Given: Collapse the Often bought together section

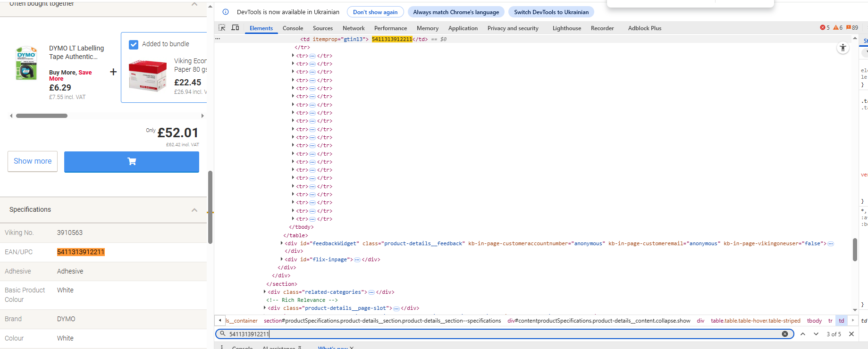Looking at the screenshot, I should click(194, 4).
